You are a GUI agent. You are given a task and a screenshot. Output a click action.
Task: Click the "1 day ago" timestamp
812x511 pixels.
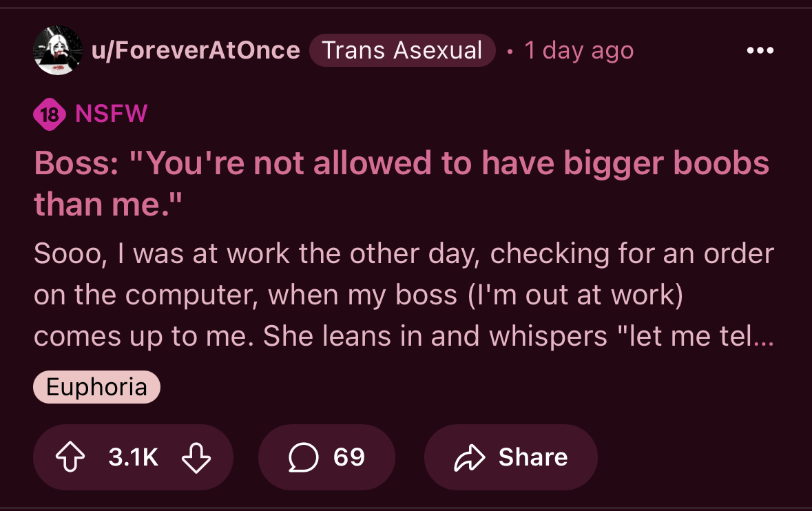(x=579, y=51)
